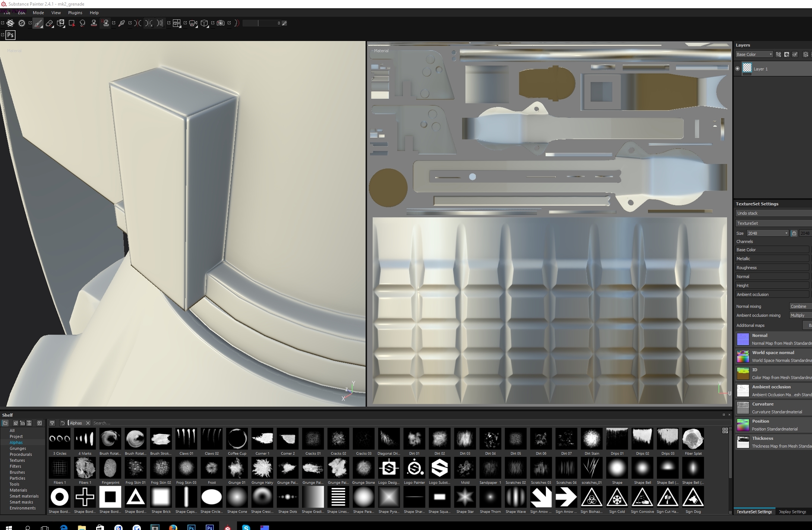Select Smart materials in Shelf categories
812x530 pixels.
(x=24, y=496)
